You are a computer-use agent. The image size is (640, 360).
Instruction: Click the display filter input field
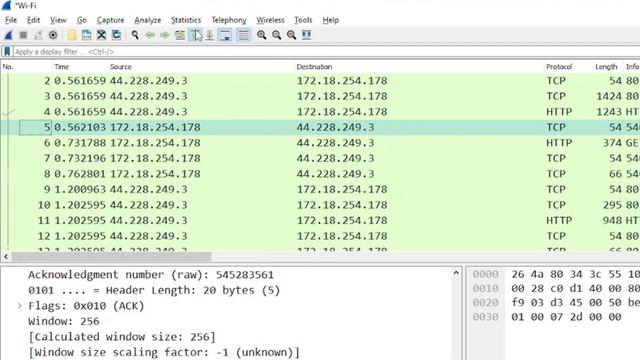point(327,51)
